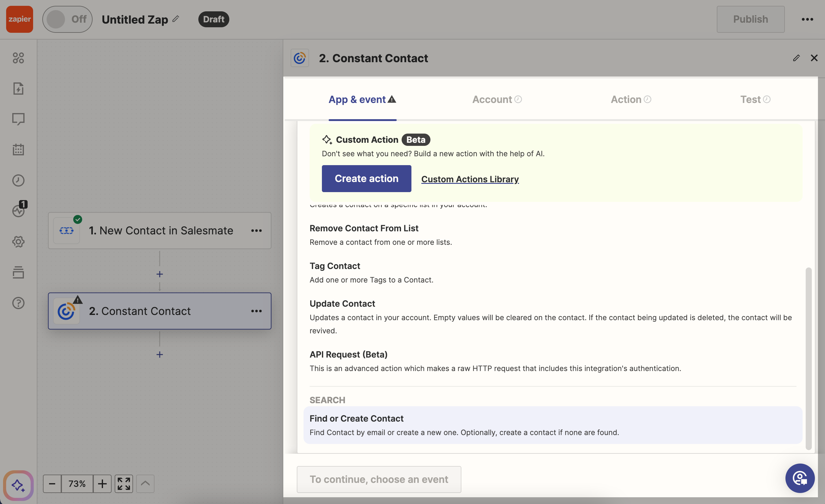Viewport: 825px width, 504px height.
Task: Open options menu for Constant Contact step
Action: (x=257, y=311)
